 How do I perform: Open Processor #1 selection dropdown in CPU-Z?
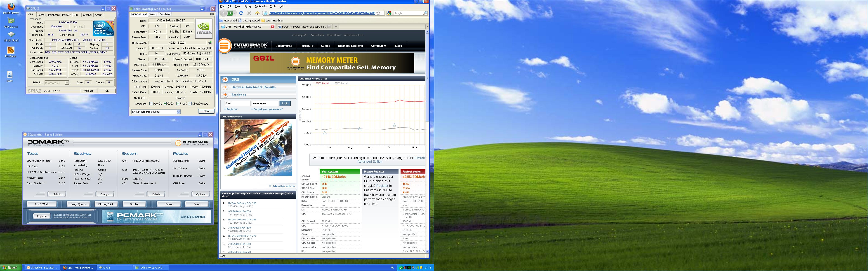point(67,82)
